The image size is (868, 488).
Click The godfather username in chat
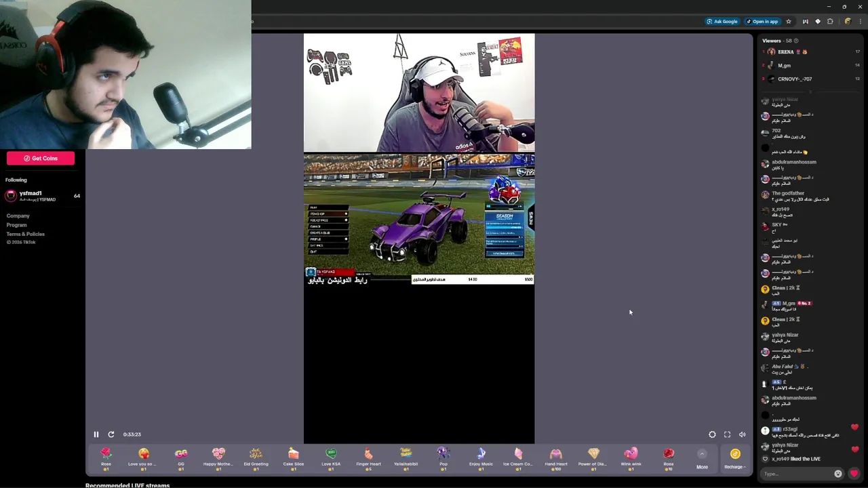point(788,193)
